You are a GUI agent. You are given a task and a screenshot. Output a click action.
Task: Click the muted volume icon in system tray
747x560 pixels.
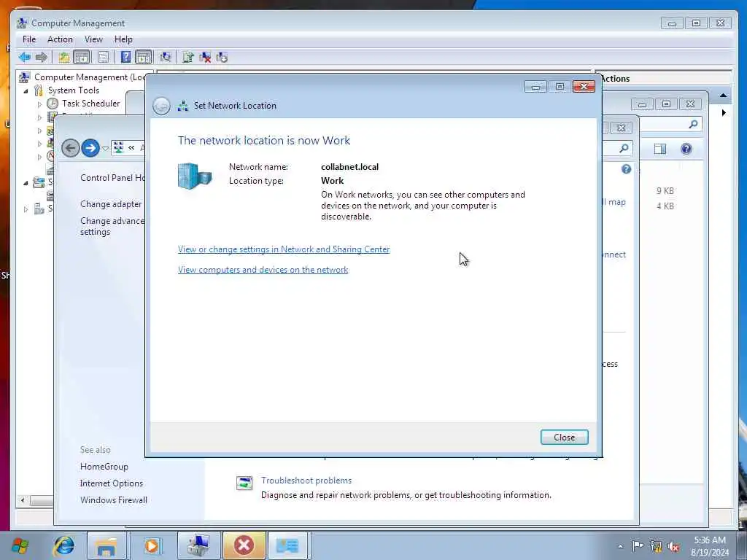pos(673,546)
